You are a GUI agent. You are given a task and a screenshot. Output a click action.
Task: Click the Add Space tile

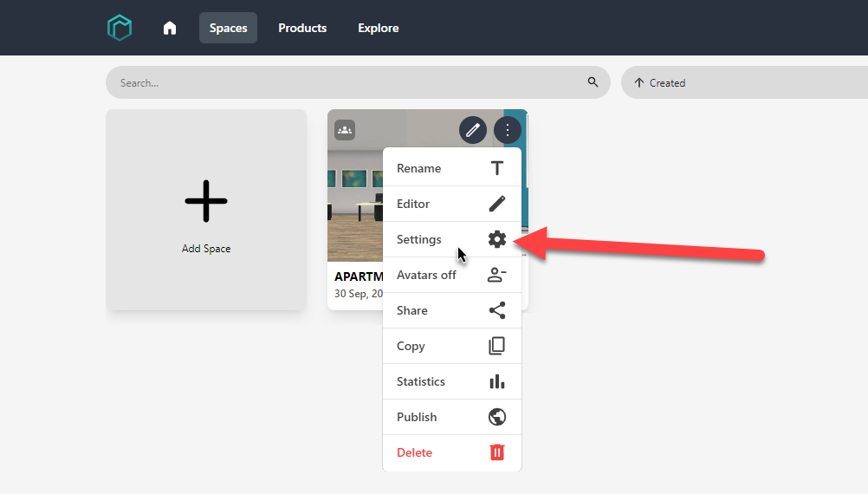point(206,210)
